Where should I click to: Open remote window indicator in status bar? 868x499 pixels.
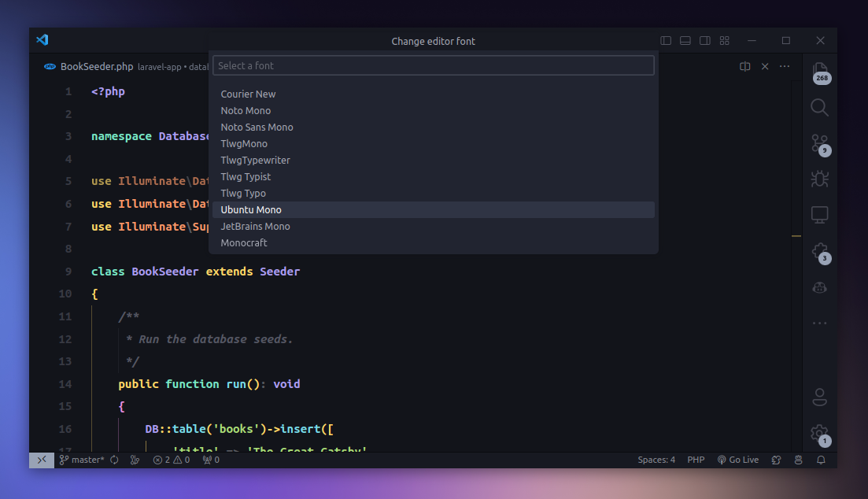point(42,460)
